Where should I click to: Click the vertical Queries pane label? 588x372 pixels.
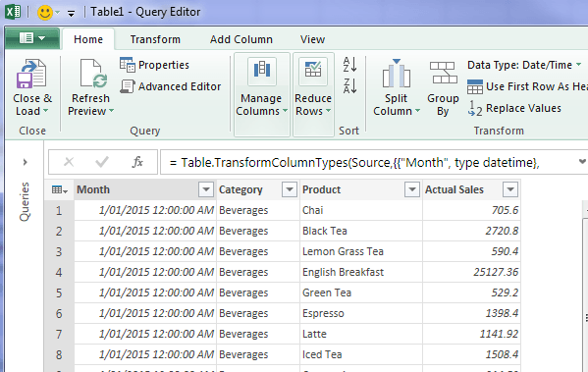24,202
